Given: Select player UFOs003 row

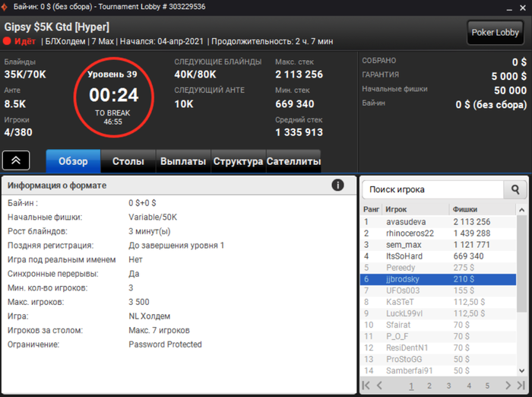Looking at the screenshot, I should pos(438,291).
